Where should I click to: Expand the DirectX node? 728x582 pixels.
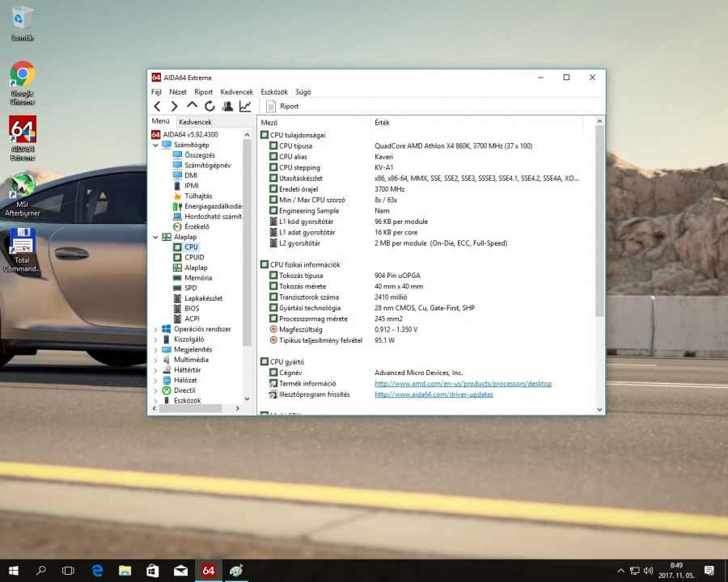(155, 390)
